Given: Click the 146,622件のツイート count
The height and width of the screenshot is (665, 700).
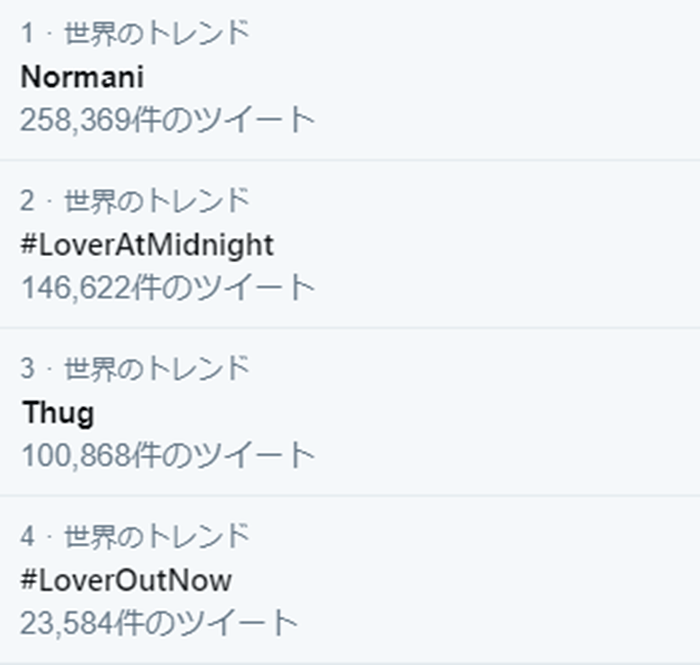Looking at the screenshot, I should 167,288.
